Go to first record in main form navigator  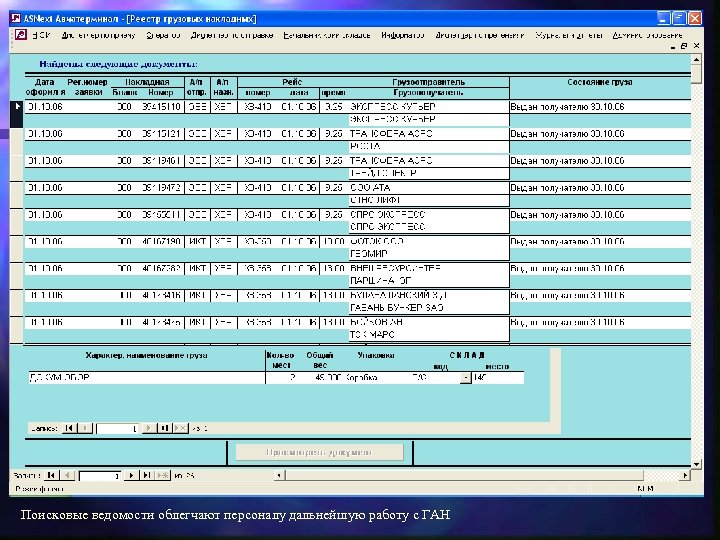[x=51, y=475]
